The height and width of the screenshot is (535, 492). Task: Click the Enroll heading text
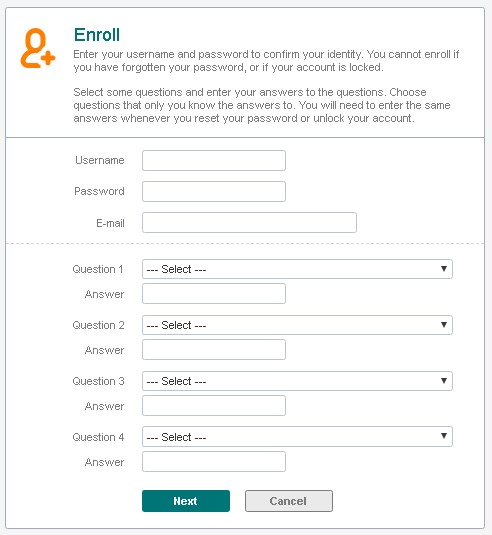point(97,35)
